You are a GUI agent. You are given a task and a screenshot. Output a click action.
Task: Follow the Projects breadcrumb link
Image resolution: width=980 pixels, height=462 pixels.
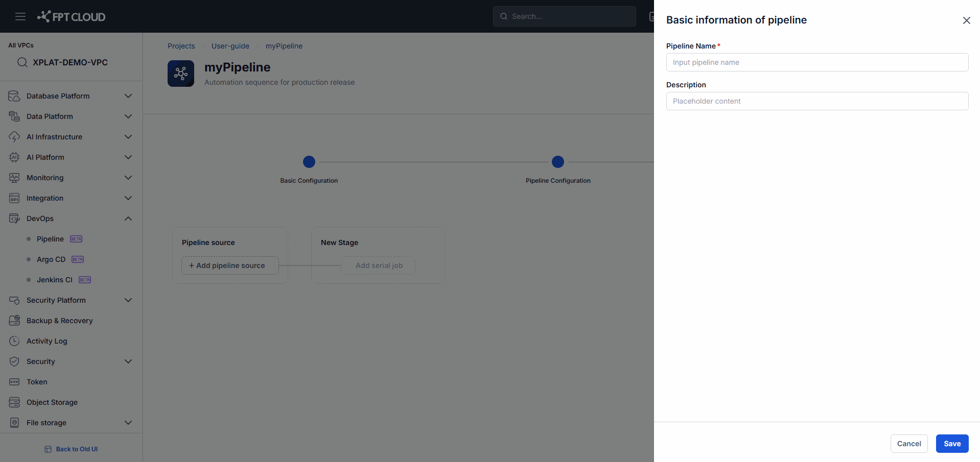[181, 46]
